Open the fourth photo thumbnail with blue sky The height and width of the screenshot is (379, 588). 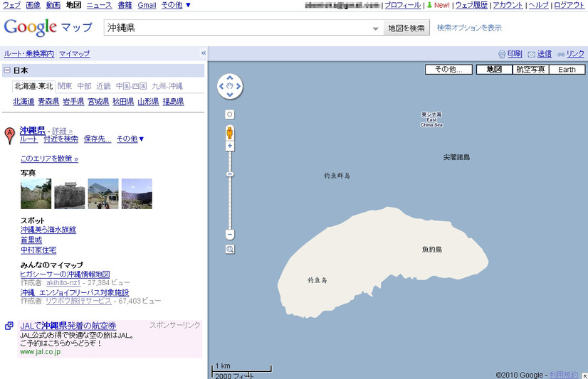pyautogui.click(x=137, y=193)
